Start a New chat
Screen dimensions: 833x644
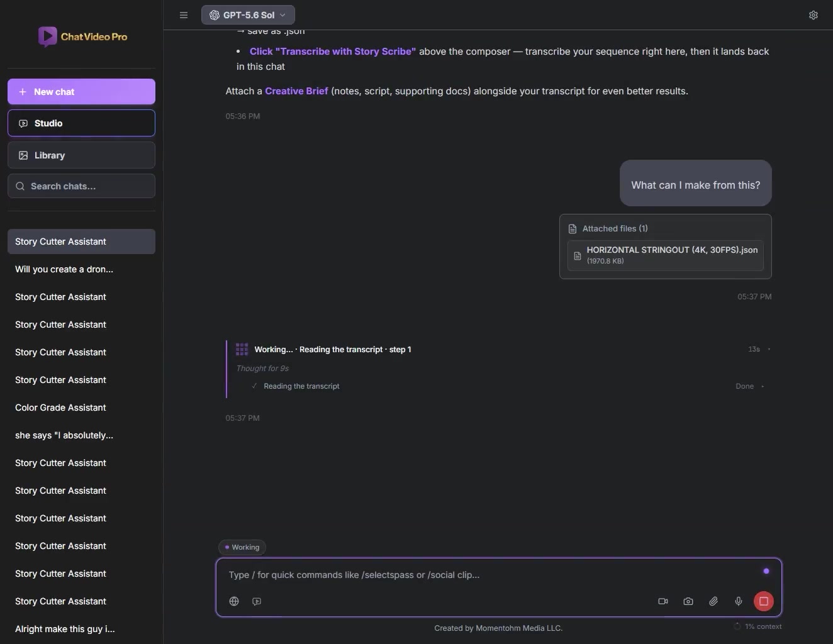tap(81, 92)
